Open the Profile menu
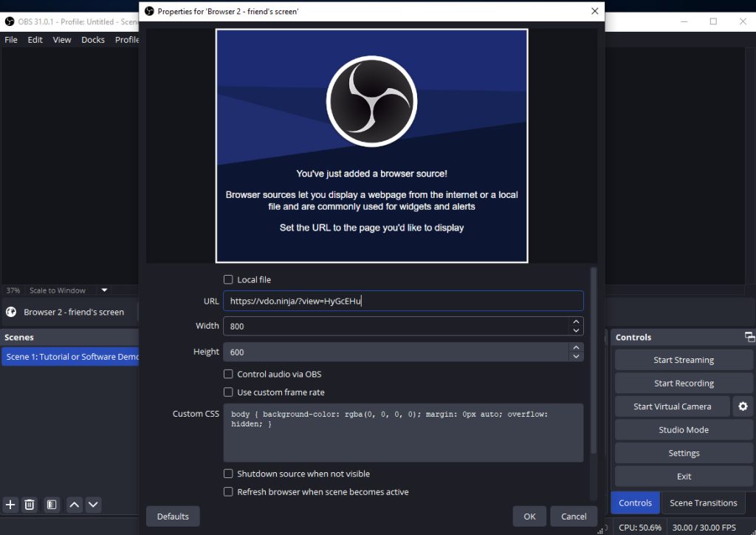 127,40
